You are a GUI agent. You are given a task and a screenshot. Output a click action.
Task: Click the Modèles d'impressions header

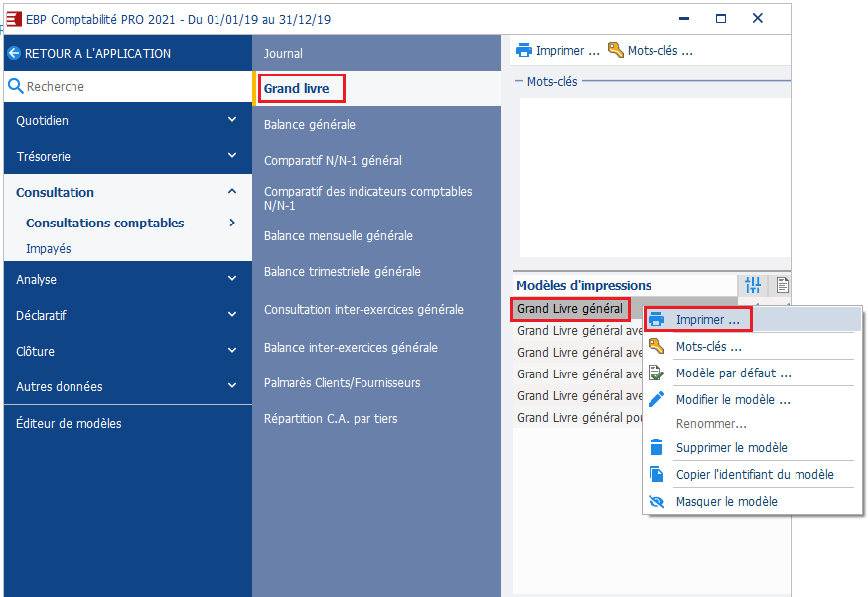[584, 285]
